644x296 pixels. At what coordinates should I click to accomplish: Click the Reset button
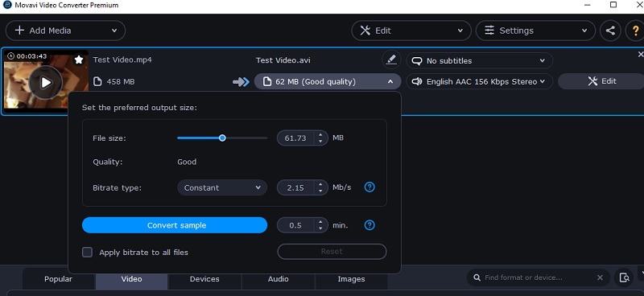coord(332,252)
